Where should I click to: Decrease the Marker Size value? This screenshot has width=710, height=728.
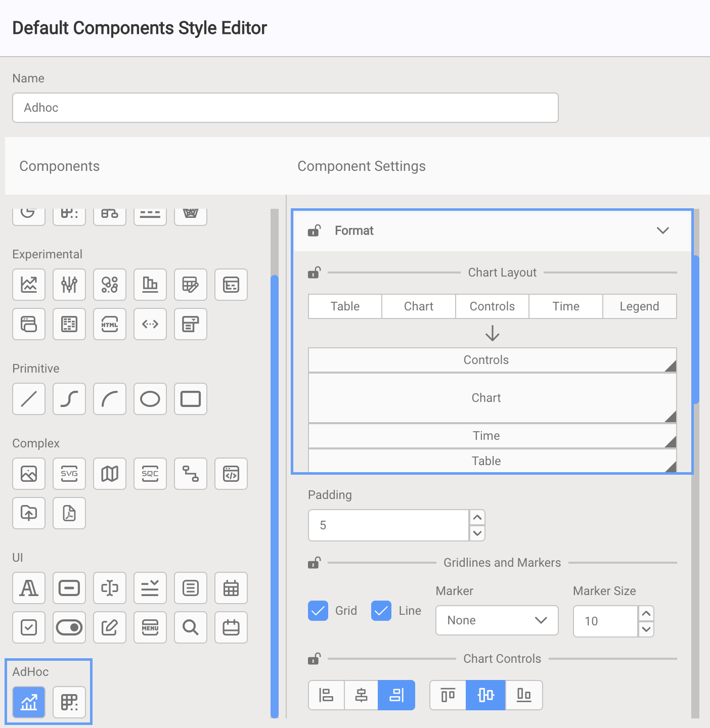(x=646, y=629)
